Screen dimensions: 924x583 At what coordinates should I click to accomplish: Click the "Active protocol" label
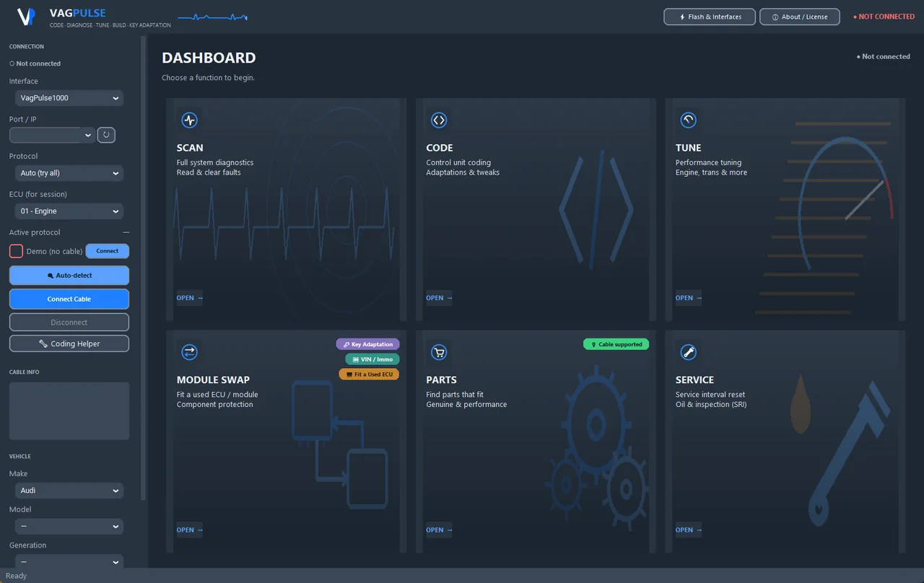tap(35, 232)
